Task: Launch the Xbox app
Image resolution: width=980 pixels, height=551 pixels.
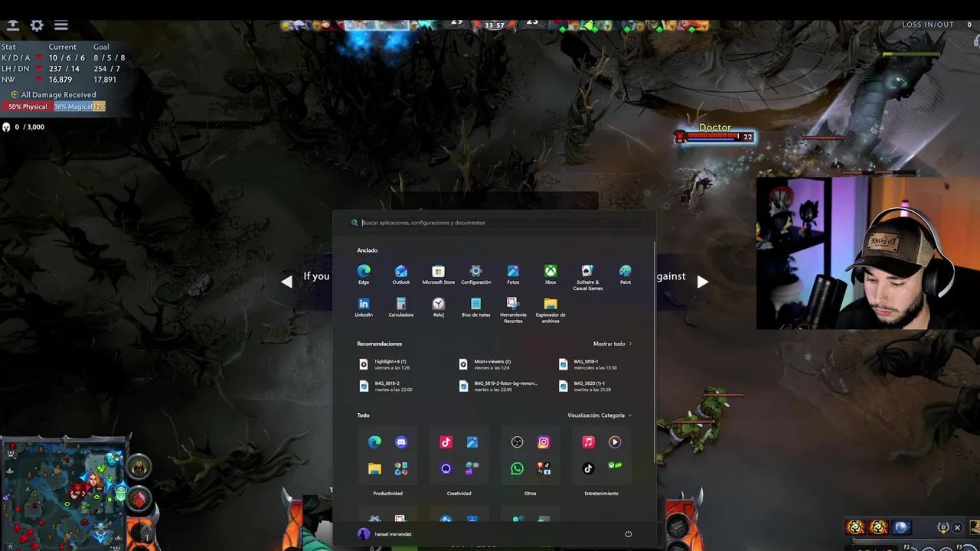Action: (550, 275)
